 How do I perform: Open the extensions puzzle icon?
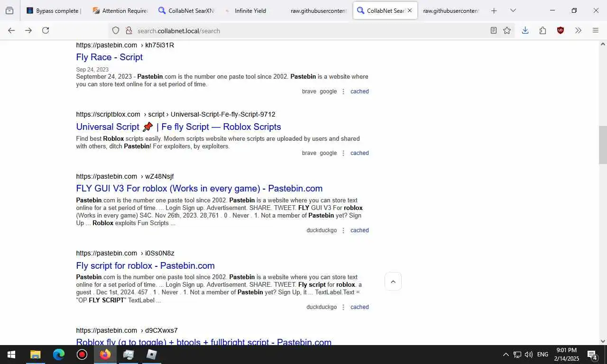543,30
